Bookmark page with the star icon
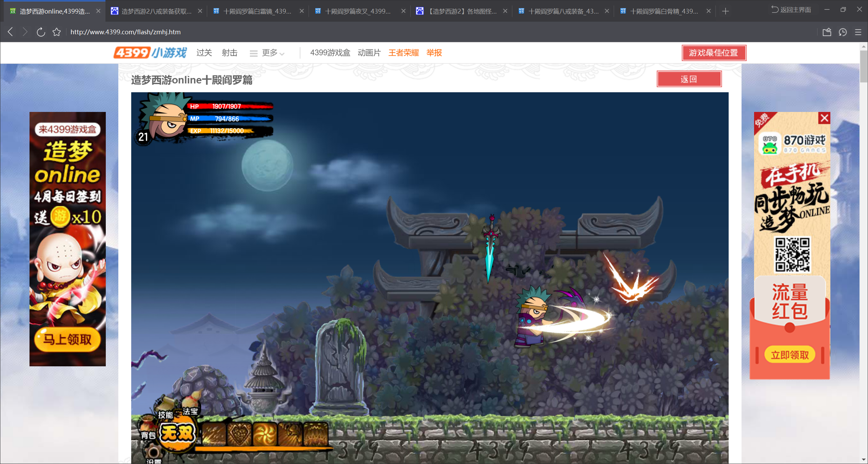This screenshot has height=464, width=868. click(x=57, y=32)
